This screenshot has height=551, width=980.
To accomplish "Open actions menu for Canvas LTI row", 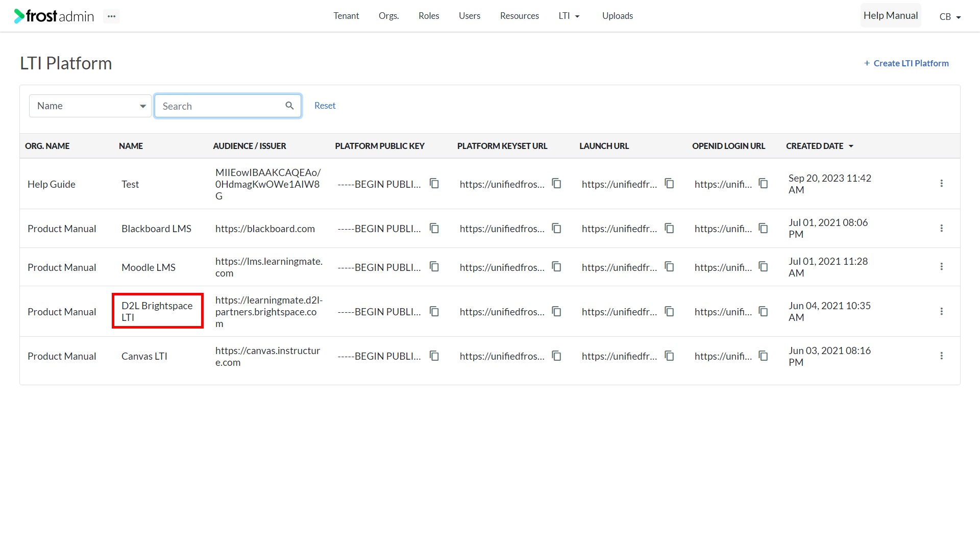I will pos(942,356).
